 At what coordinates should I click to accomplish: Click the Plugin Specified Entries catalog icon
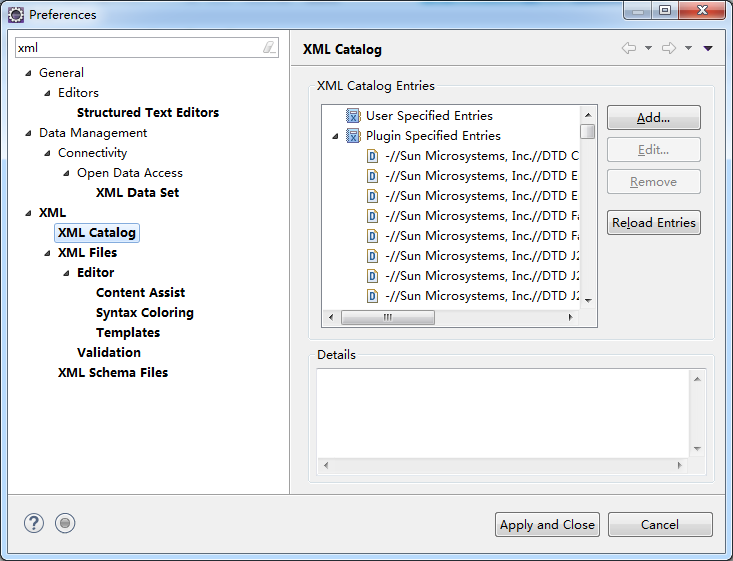(x=353, y=136)
